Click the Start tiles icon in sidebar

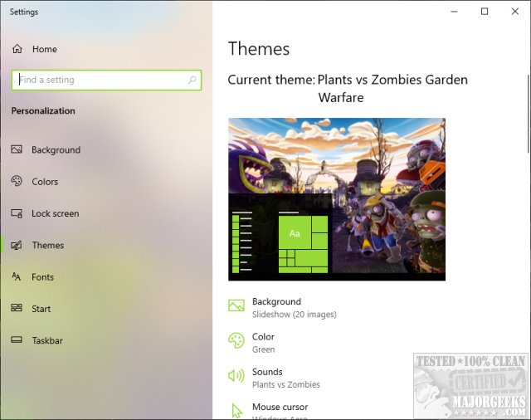pyautogui.click(x=17, y=308)
